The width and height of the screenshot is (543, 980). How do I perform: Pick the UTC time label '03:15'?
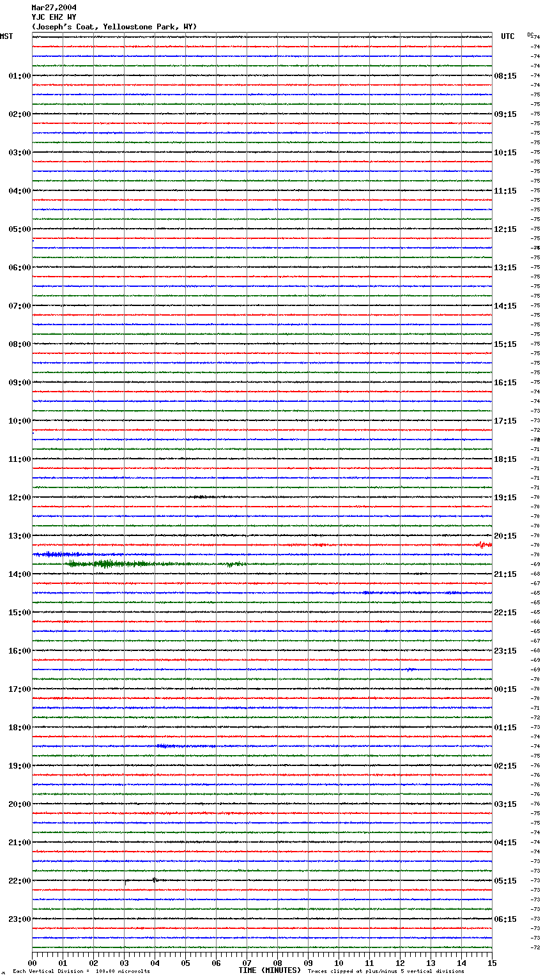pos(505,804)
